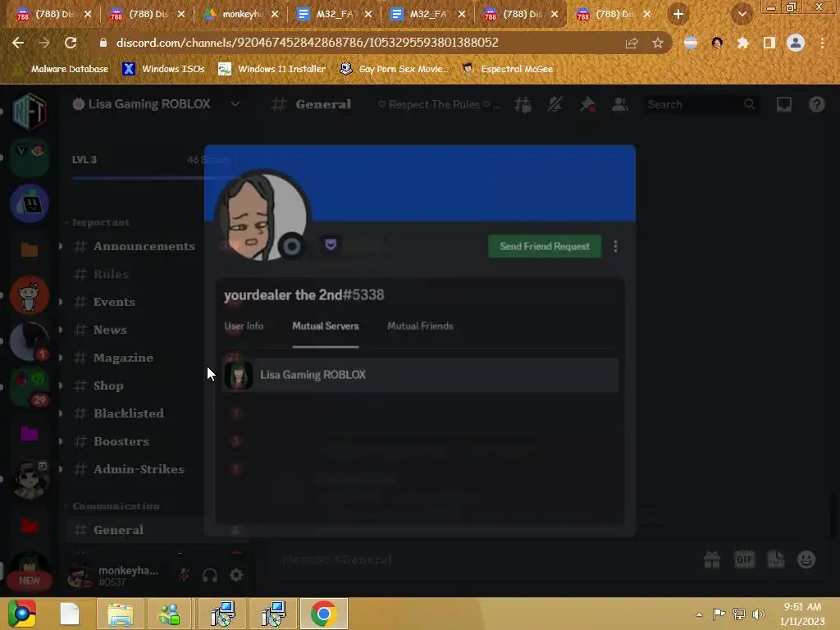840x630 pixels.
Task: Collapse the Important category
Action: point(100,222)
